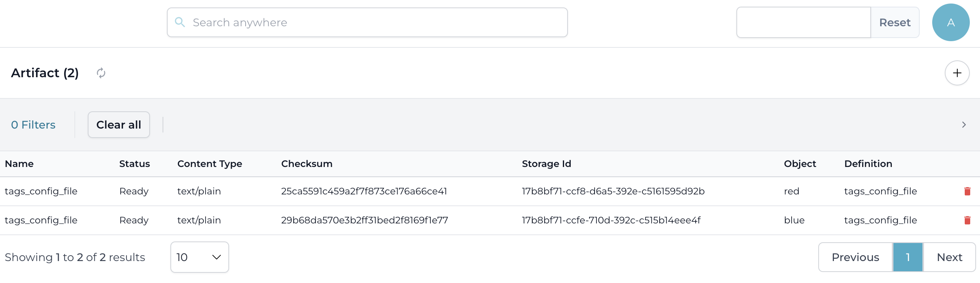Screen dimensions: 980x283
Task: Click the plus icon to add artifact
Action: point(957,73)
